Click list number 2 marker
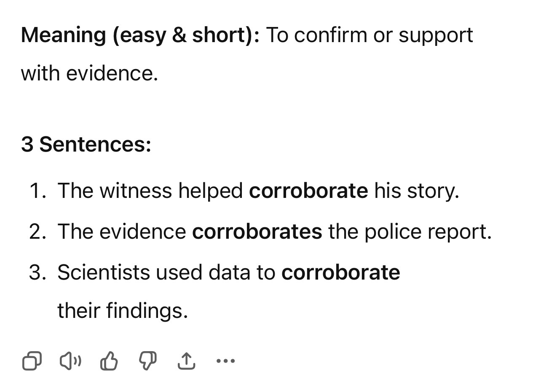Screen dimensions: 541x392 (37, 232)
